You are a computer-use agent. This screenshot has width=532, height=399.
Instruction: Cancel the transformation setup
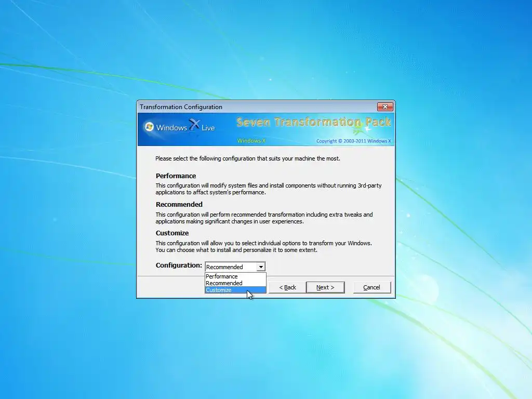[372, 287]
